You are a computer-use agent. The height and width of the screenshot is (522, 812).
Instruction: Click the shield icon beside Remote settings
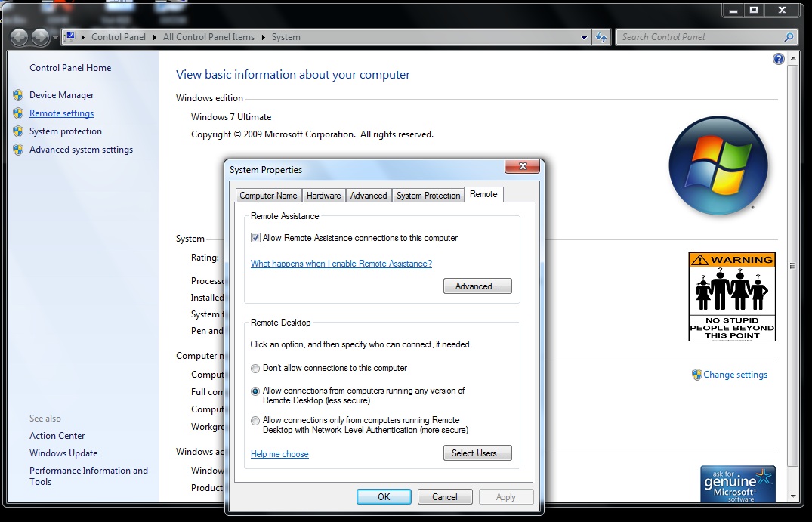coord(18,113)
